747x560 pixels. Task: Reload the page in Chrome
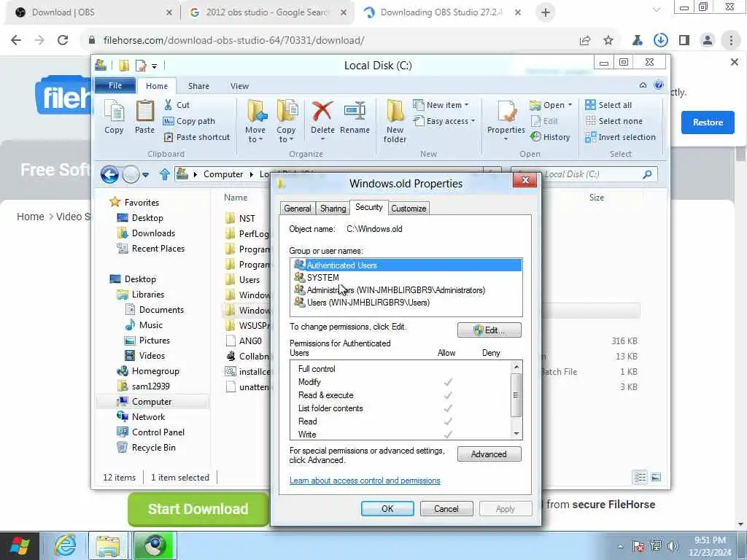[x=63, y=41]
